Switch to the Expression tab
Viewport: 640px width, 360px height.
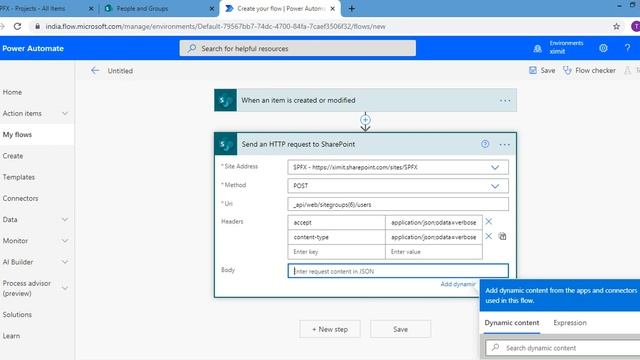pyautogui.click(x=570, y=323)
